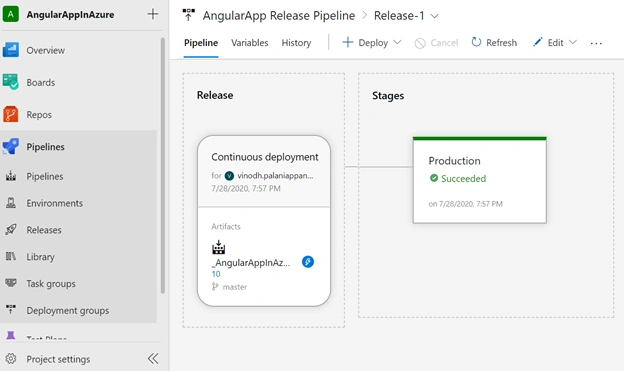The height and width of the screenshot is (371, 624).
Task: Open Releases rocket icon
Action: [11, 230]
